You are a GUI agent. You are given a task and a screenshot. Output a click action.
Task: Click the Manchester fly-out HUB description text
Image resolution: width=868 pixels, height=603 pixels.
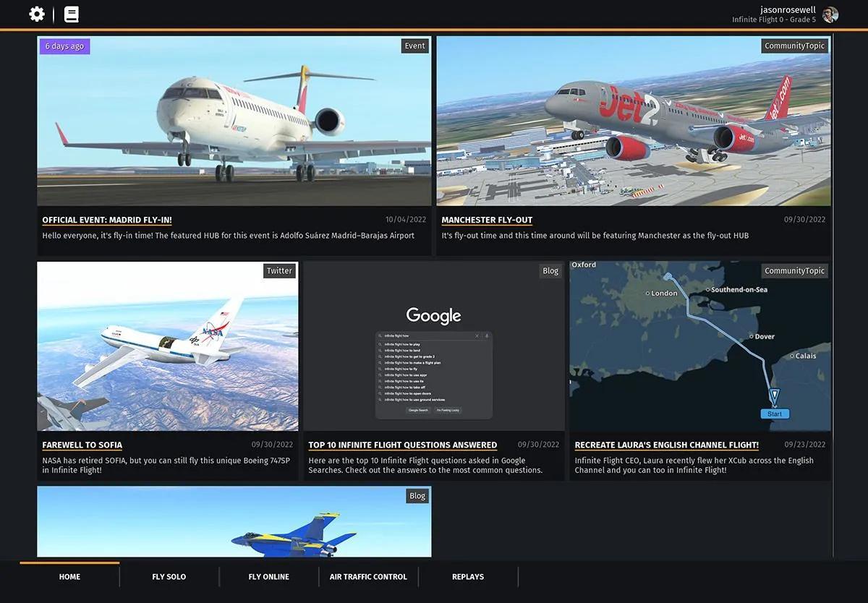pos(595,236)
